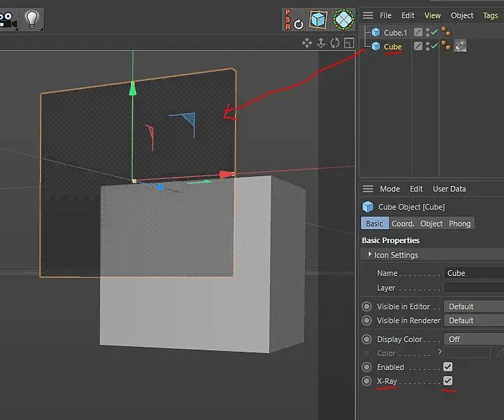Open the View menu in Object Manager
The width and height of the screenshot is (504, 420).
432,15
